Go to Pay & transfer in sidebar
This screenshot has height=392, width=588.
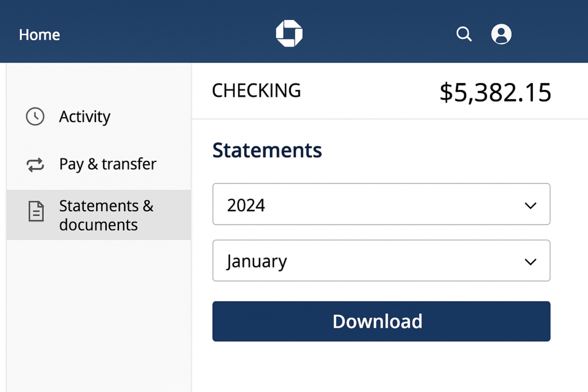tap(107, 164)
